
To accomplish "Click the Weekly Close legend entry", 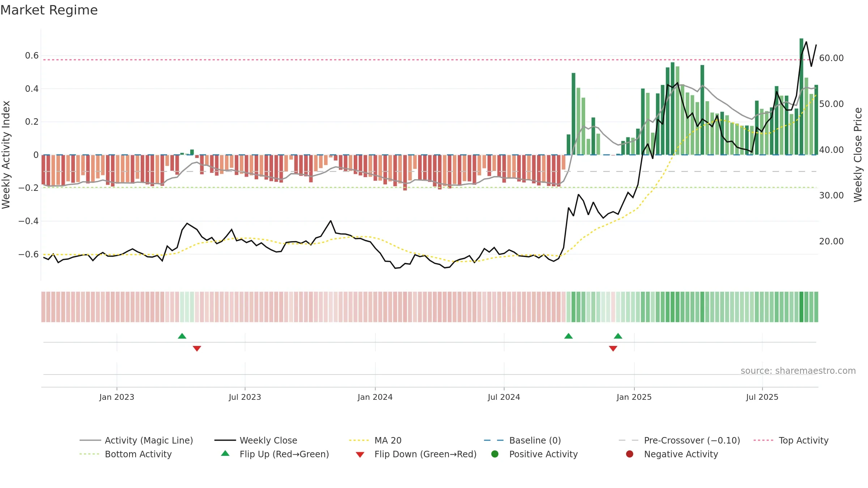I will tap(256, 440).
